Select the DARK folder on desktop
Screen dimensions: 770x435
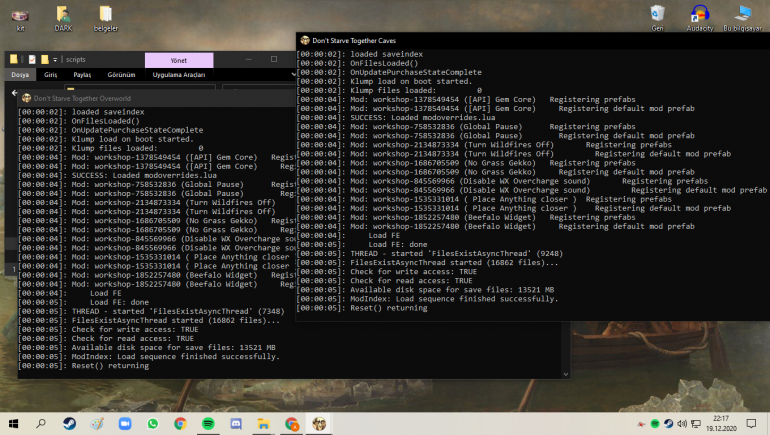63,16
